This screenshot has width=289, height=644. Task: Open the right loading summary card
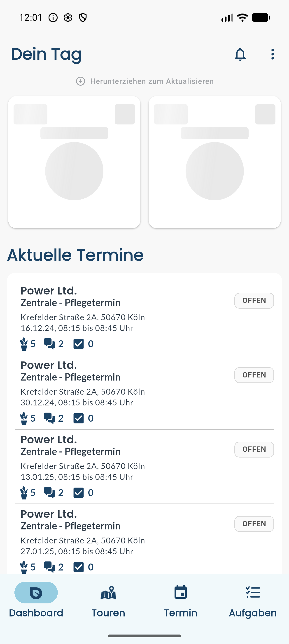point(214,162)
